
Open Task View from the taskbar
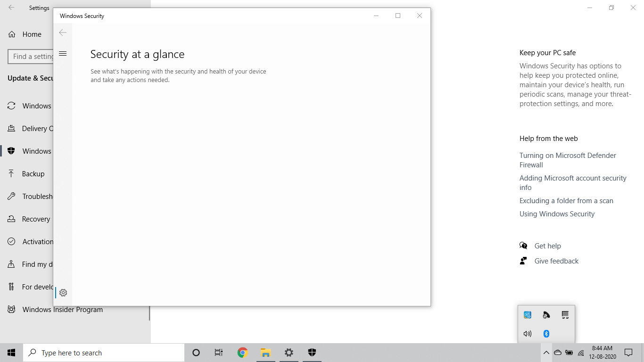click(x=219, y=353)
